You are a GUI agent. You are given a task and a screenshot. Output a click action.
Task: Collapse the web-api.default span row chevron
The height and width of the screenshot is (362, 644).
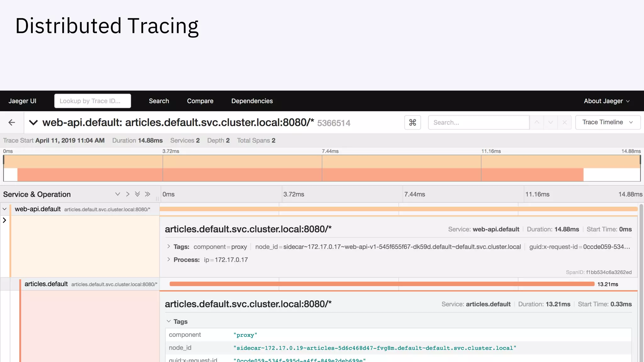coord(5,209)
